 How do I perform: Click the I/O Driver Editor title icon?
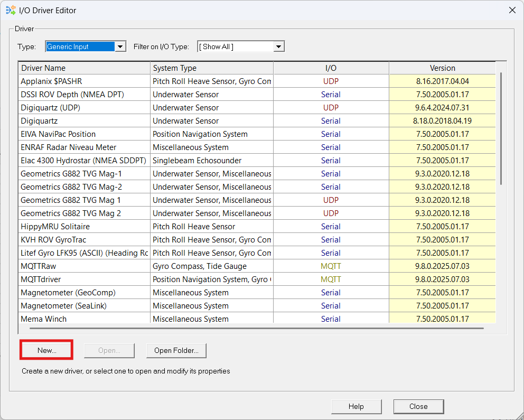[x=11, y=10]
